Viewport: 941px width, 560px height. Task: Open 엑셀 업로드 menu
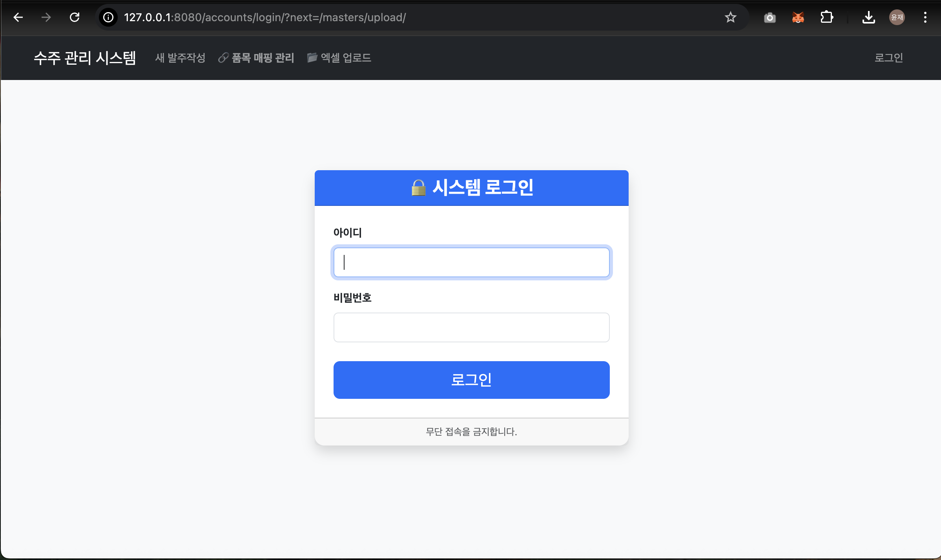(339, 58)
